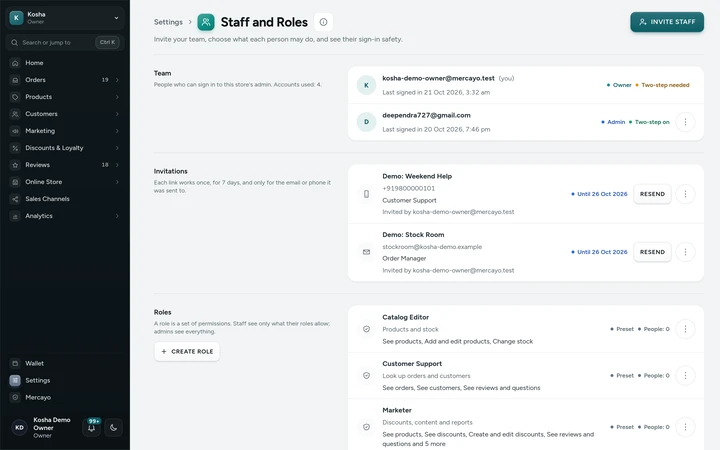Expand the Reviews submenu chevron
This screenshot has width=720, height=450.
117,165
